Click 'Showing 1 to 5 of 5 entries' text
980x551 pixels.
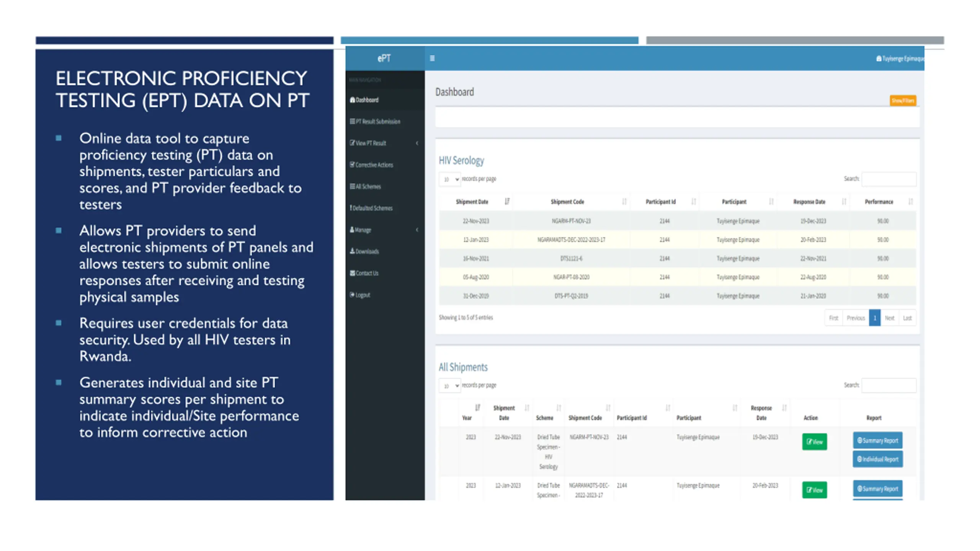click(x=466, y=318)
